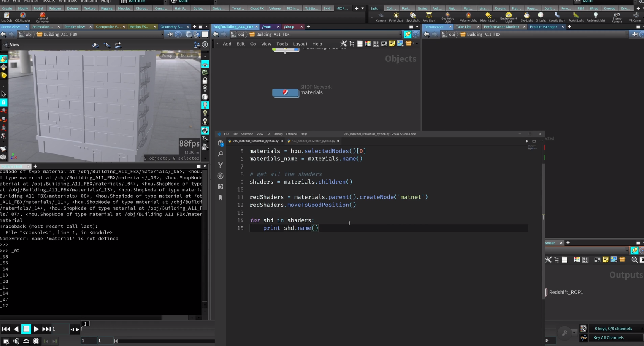This screenshot has height=346, width=644.
Task: Open the VS Code Search sidebar icon
Action: [x=220, y=154]
